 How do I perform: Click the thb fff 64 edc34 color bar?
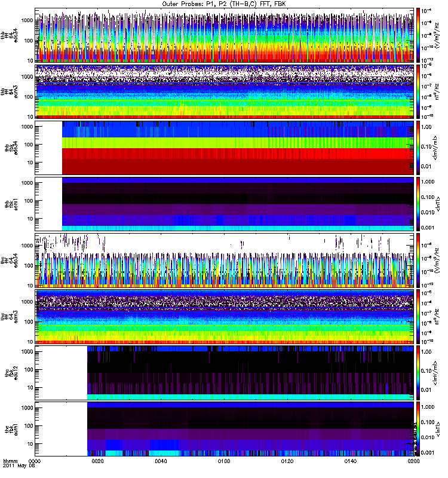(x=418, y=35)
